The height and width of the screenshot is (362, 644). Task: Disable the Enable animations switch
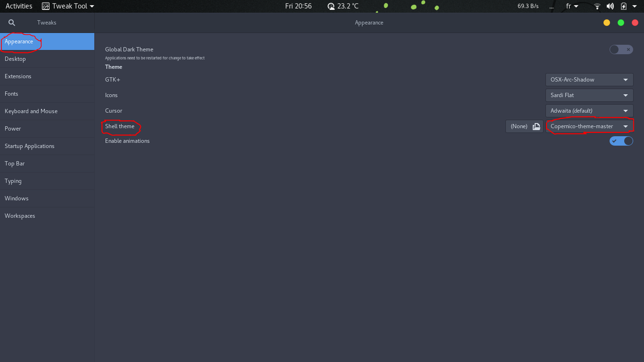[x=621, y=141]
